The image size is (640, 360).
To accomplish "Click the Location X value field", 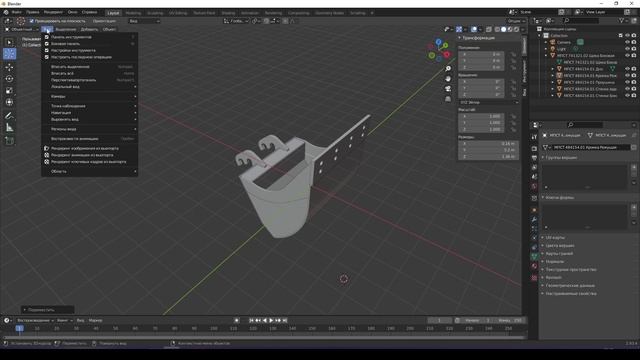I will coord(481,54).
